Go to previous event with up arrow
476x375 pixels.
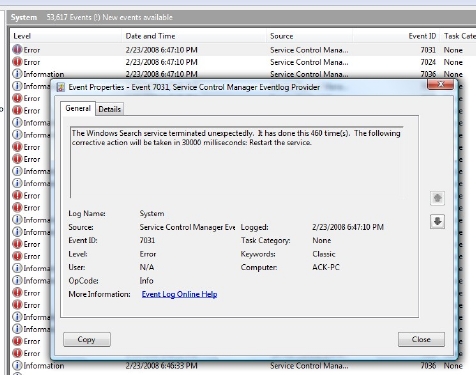click(437, 198)
